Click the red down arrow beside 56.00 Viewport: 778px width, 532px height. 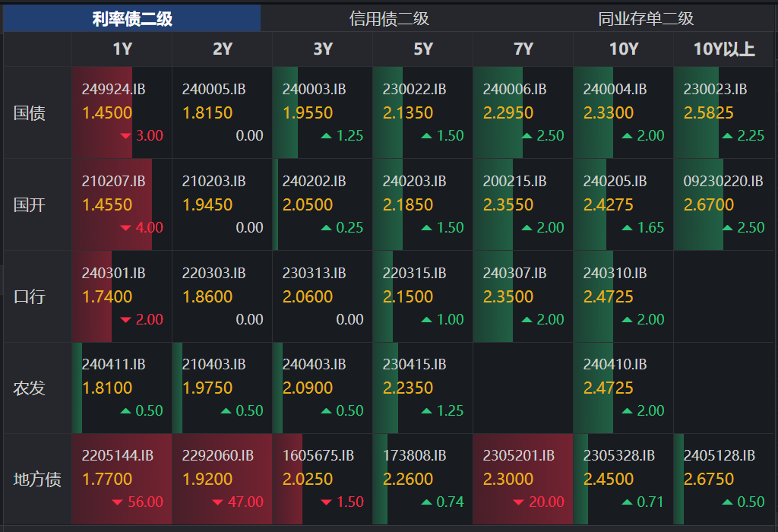tap(116, 502)
